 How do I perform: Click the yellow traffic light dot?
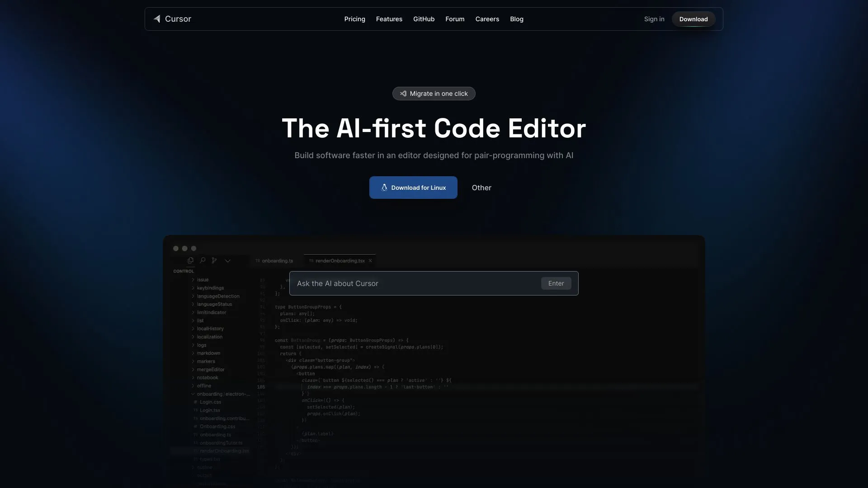pos(184,248)
